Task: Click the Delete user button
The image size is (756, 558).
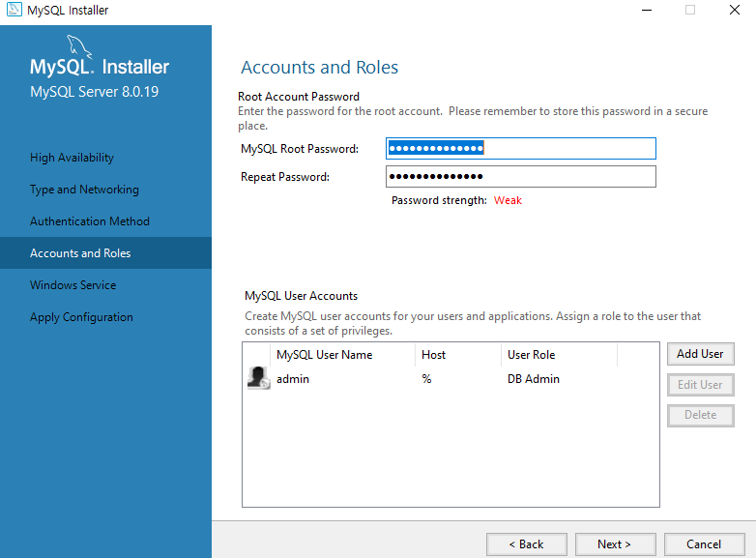Action: [701, 415]
